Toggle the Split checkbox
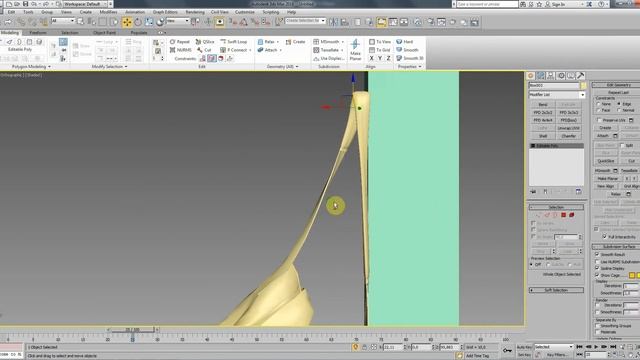Viewport: 640px width, 360px height. (622, 145)
